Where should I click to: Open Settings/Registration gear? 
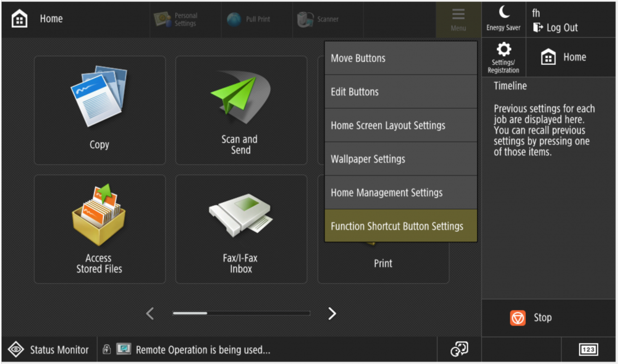[x=504, y=57]
